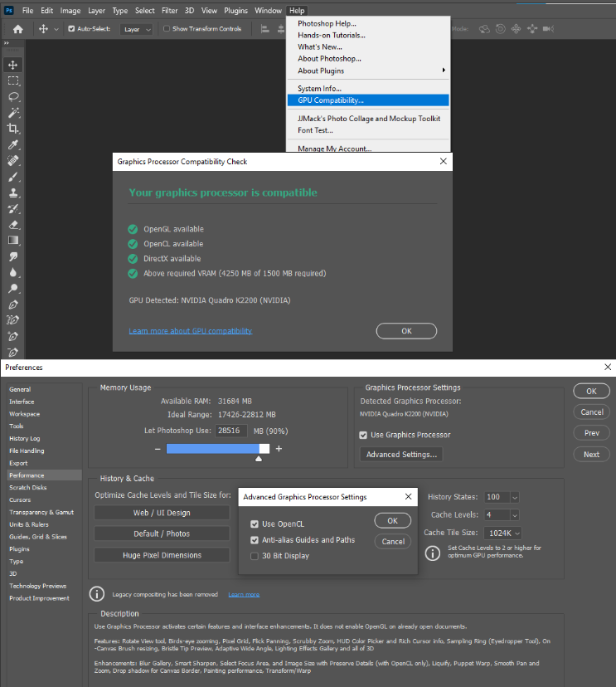This screenshot has width=616, height=687.
Task: Uncheck the Use OpenCL option
Action: click(255, 524)
